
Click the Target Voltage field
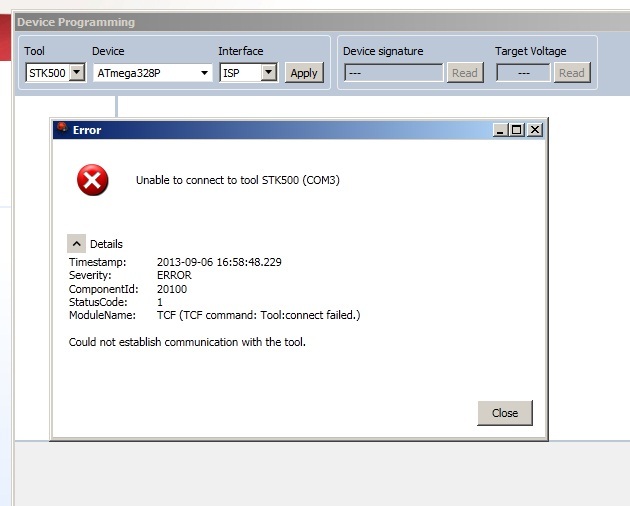tap(523, 73)
